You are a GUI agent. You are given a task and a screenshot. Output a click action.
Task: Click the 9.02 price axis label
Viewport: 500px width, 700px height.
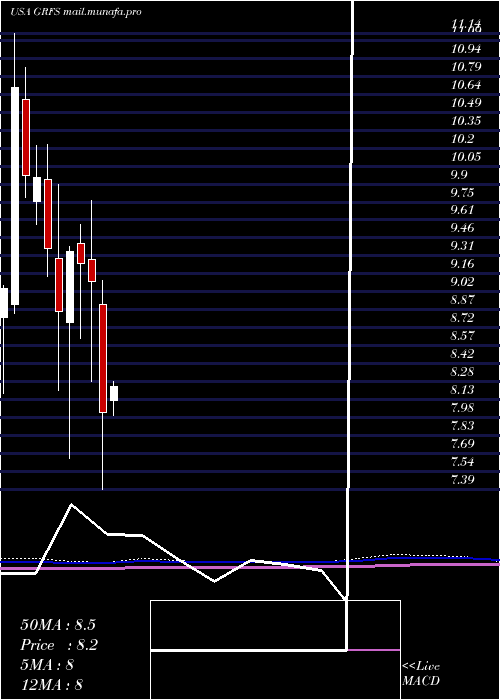tap(462, 282)
